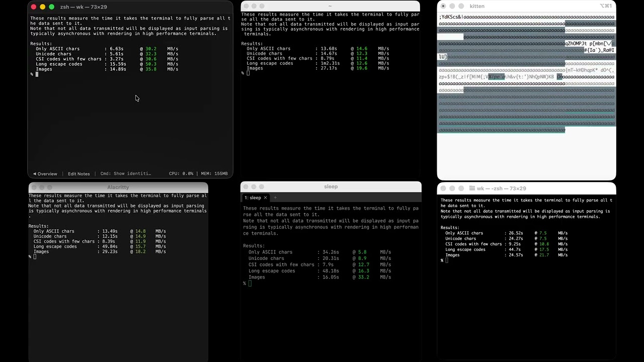The width and height of the screenshot is (644, 362).
Task: Open a new tab with the plus button
Action: click(275, 198)
